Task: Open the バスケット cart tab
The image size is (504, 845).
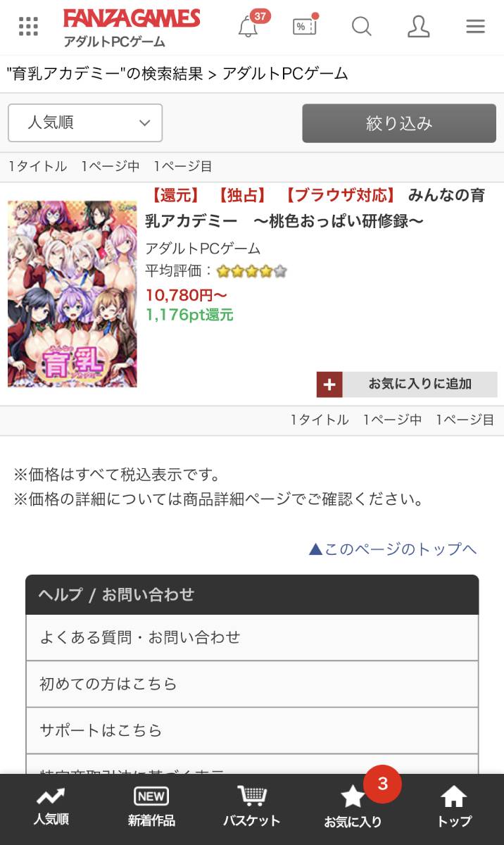Action: coord(252,807)
